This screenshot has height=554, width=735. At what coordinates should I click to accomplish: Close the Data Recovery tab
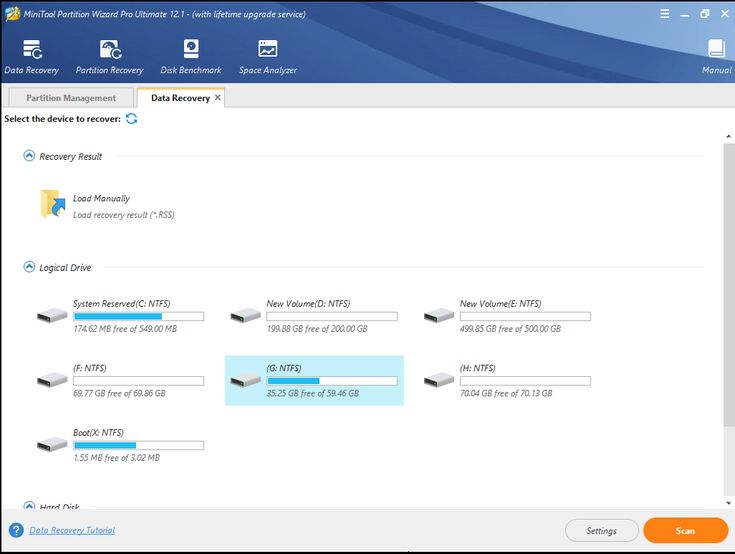[218, 97]
